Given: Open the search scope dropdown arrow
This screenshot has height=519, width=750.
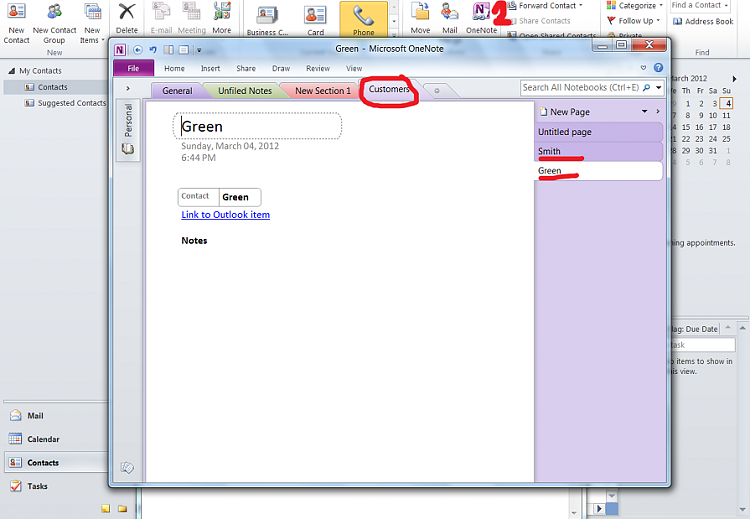Looking at the screenshot, I should pyautogui.click(x=659, y=88).
